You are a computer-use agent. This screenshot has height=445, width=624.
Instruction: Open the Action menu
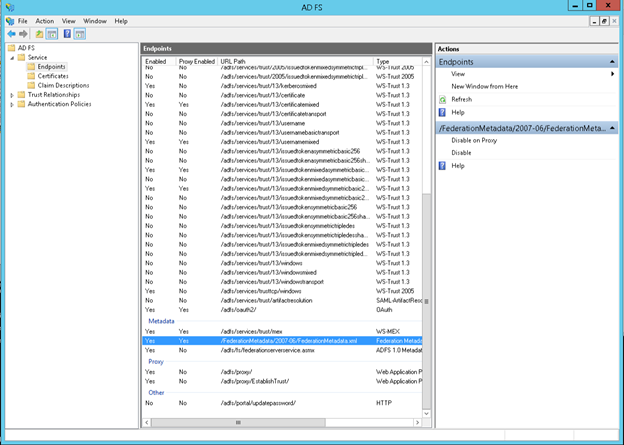45,20
